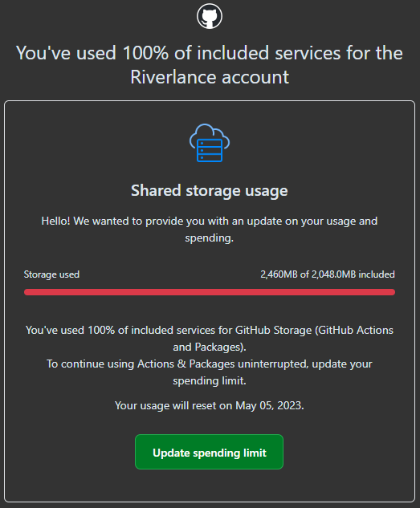Viewport: 420px width, 508px height.
Task: Click the far right end of red bar
Action: pos(393,292)
